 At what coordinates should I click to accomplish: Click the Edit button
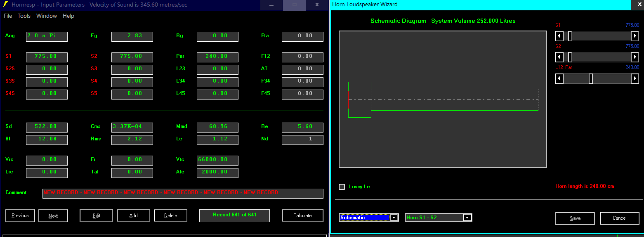pyautogui.click(x=96, y=216)
